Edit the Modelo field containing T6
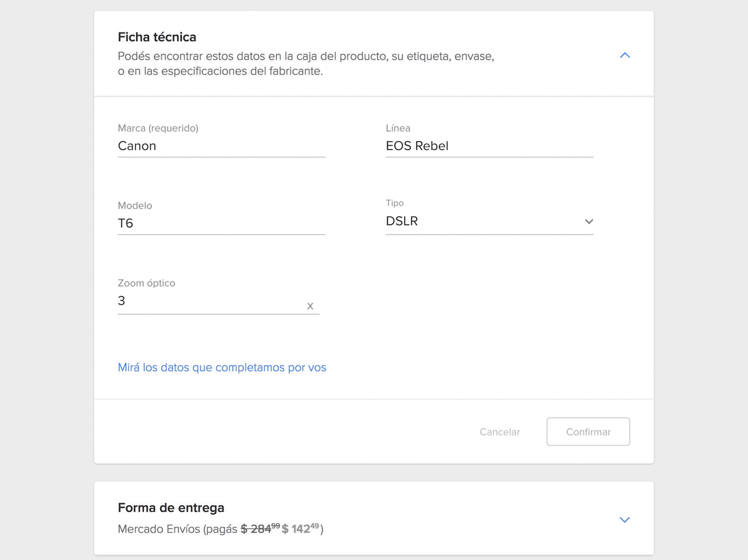Image resolution: width=748 pixels, height=560 pixels. [222, 223]
